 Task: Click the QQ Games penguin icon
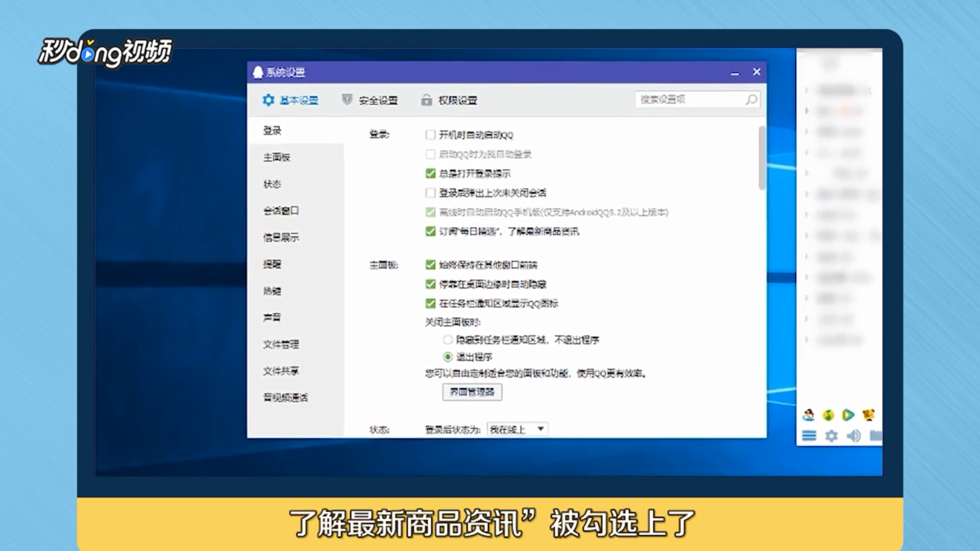click(x=810, y=415)
